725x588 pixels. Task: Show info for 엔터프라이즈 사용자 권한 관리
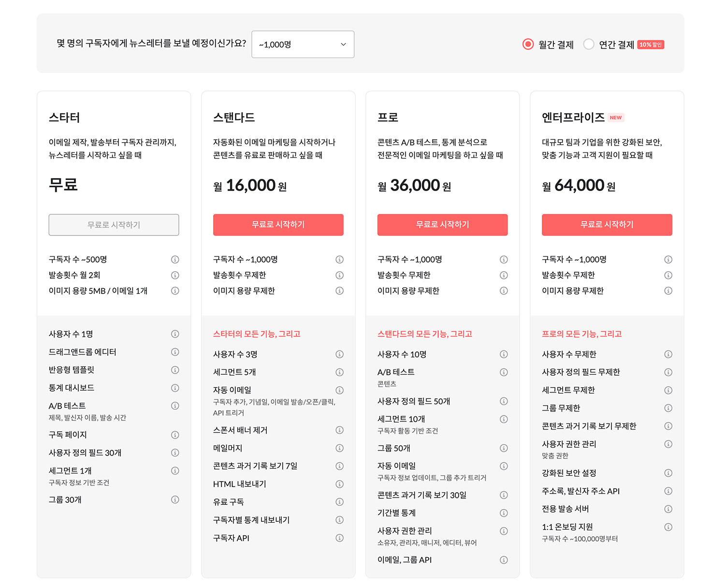click(x=668, y=444)
